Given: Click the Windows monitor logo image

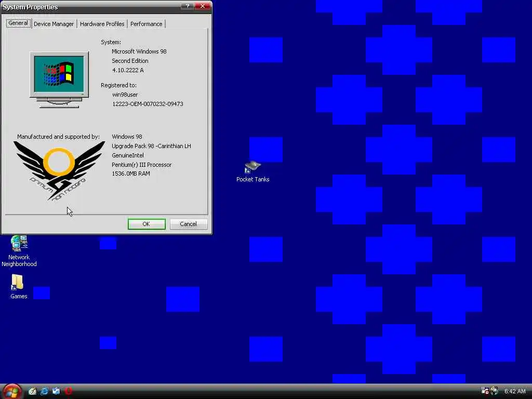Looking at the screenshot, I should [59, 79].
